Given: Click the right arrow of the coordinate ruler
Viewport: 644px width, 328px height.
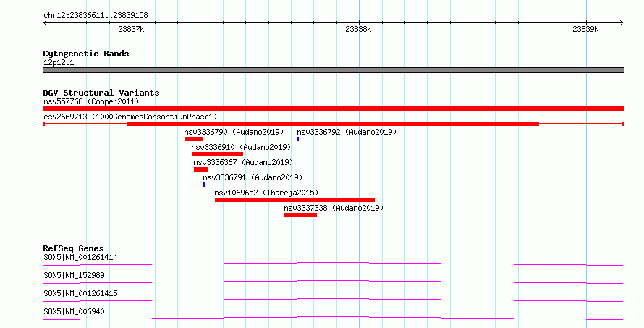Looking at the screenshot, I should [x=622, y=23].
